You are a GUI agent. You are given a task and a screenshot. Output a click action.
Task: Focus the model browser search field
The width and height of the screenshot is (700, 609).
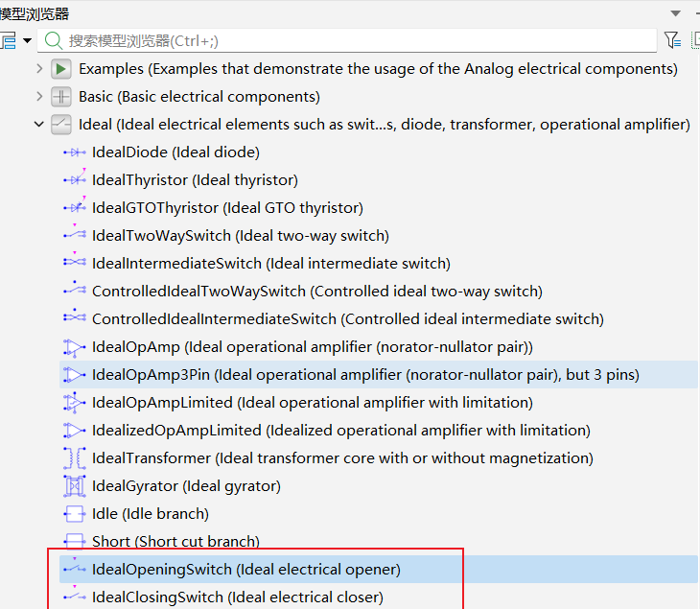pyautogui.click(x=347, y=41)
